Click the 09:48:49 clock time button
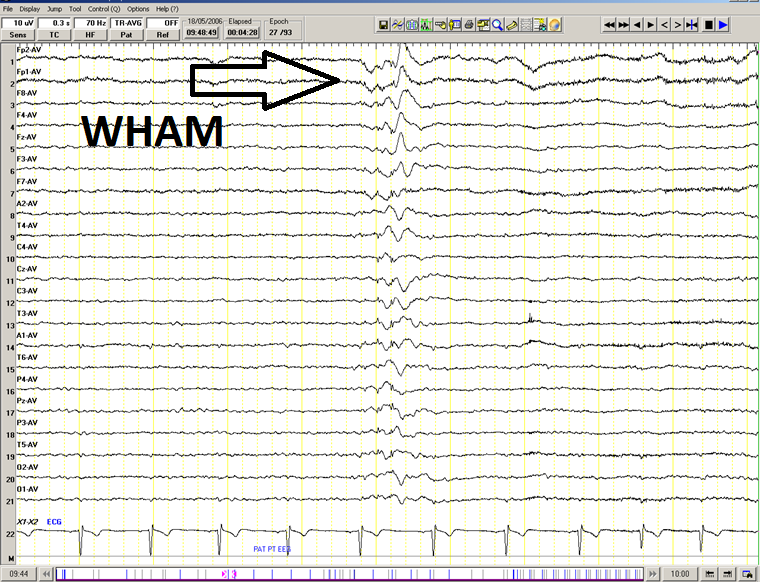Viewport: 760px width, 582px height. click(x=203, y=32)
